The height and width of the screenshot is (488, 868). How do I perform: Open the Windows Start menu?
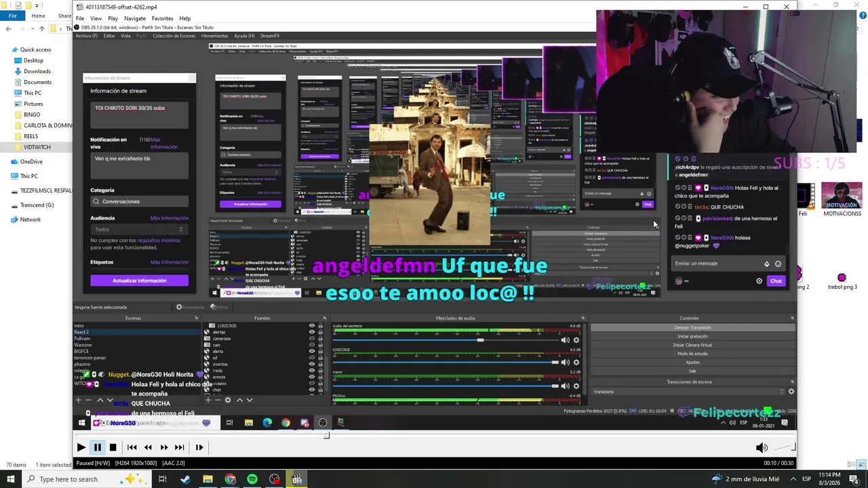tap(10, 479)
